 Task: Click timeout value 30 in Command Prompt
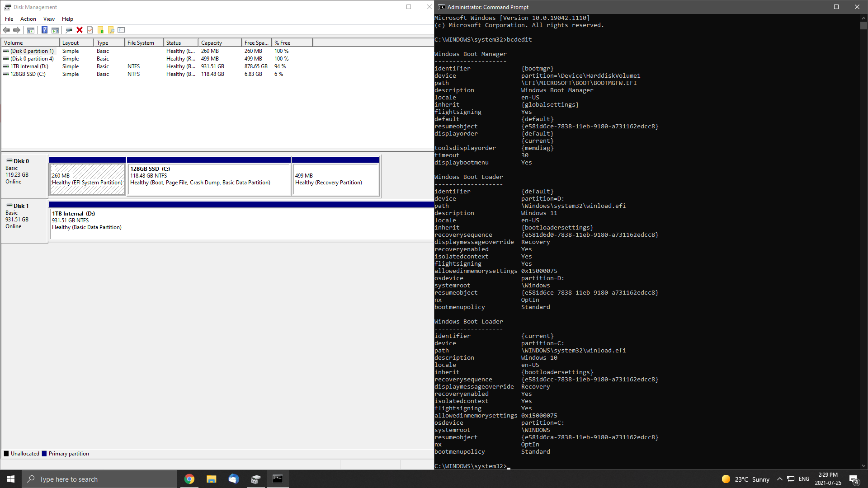pyautogui.click(x=524, y=155)
